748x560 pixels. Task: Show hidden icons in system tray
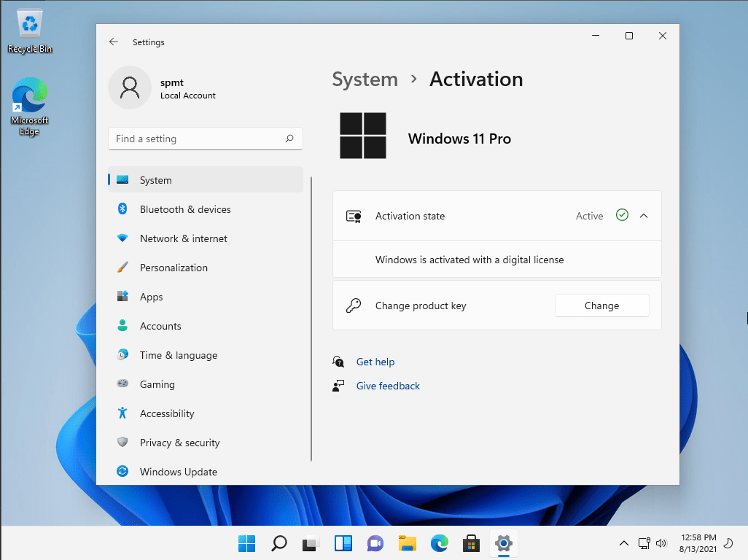[623, 542]
